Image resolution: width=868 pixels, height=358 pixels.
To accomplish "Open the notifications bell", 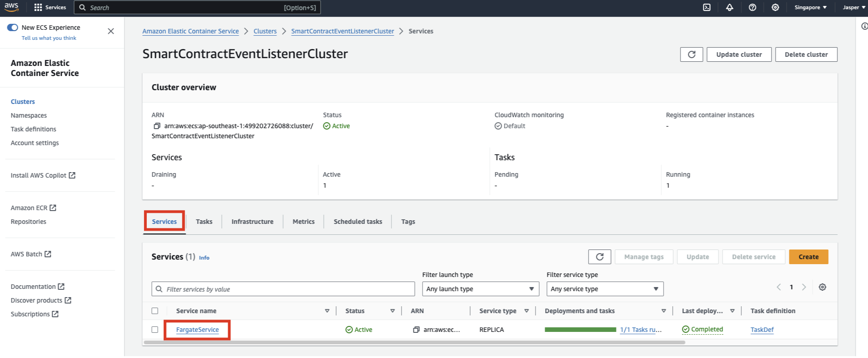I will (x=729, y=7).
